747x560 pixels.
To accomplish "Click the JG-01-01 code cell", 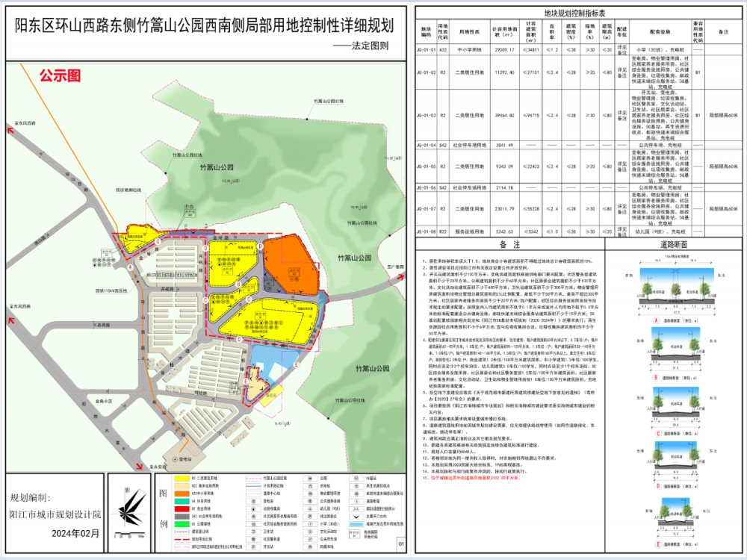I will (426, 49).
